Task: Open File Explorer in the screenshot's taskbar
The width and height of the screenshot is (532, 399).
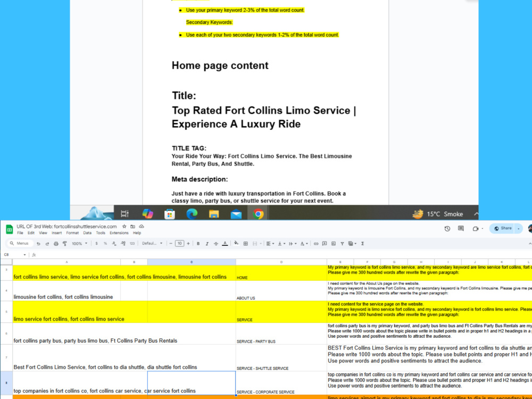Action: pyautogui.click(x=214, y=214)
